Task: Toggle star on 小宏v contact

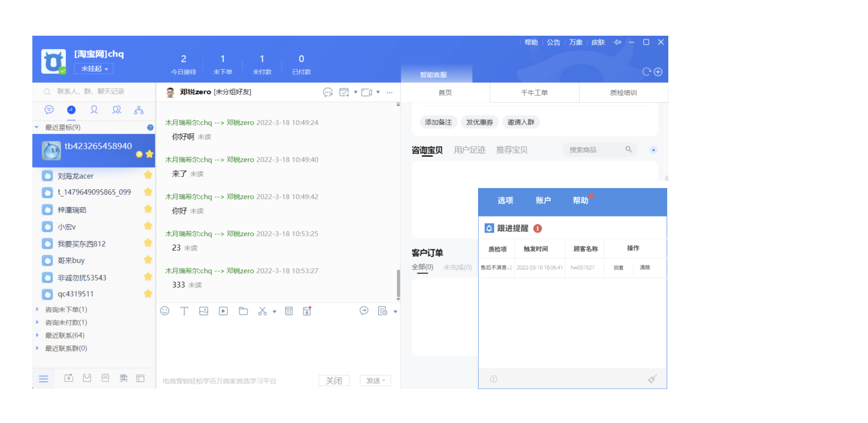Action: [x=148, y=225]
